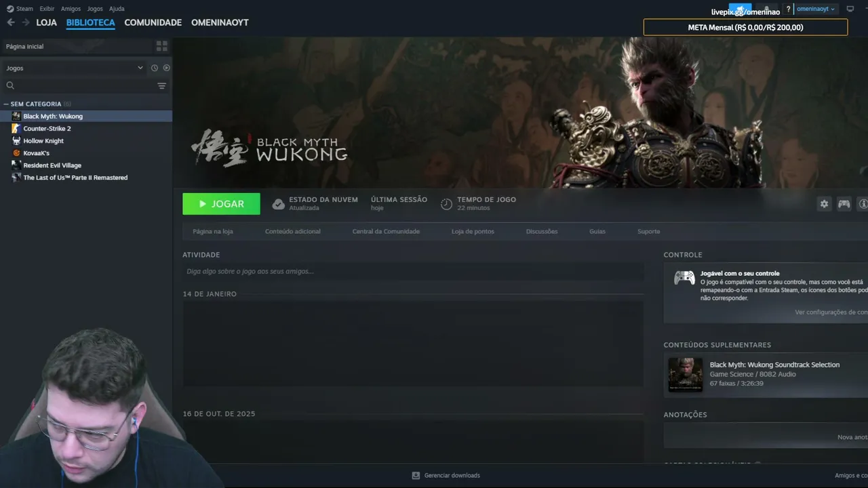Viewport: 868px width, 488px height.
Task: Click the Jogável com o seu controle heading
Action: (740, 273)
